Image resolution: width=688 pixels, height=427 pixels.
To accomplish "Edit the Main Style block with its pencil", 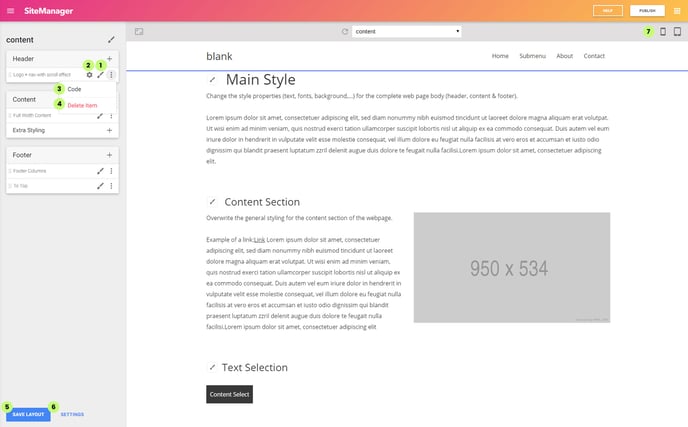I will (x=212, y=80).
